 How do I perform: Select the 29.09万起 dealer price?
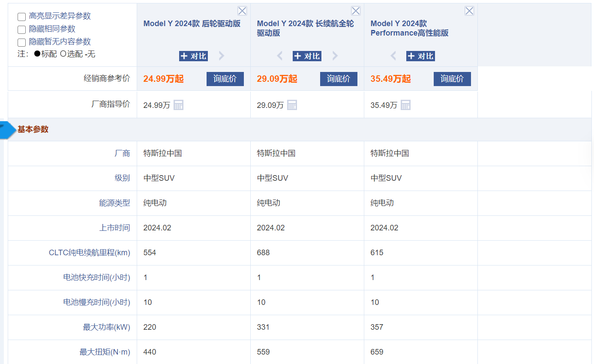click(x=277, y=79)
